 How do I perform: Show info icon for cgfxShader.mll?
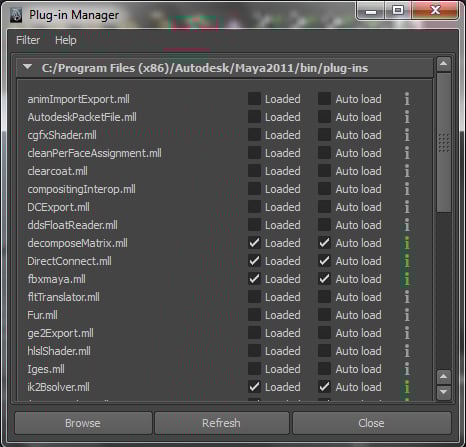(407, 135)
